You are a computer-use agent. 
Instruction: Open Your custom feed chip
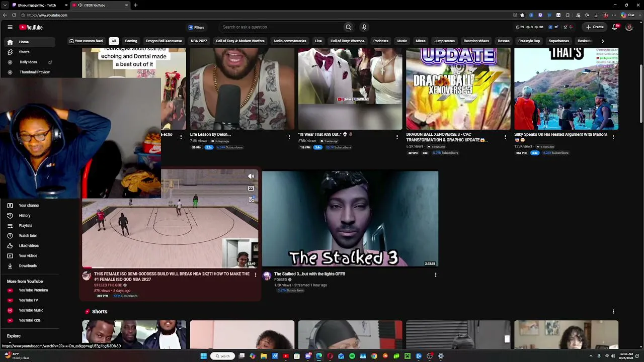[x=86, y=41]
